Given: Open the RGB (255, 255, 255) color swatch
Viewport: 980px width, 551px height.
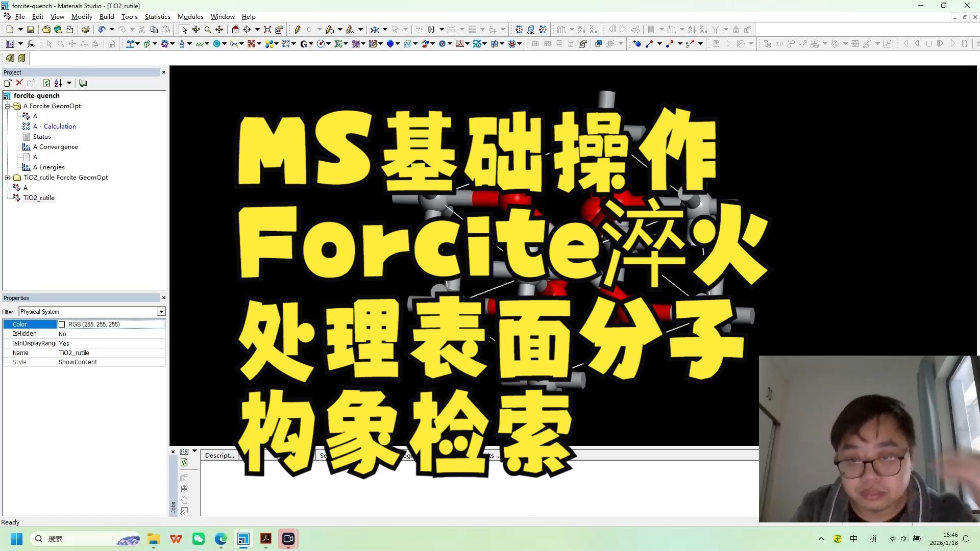Looking at the screenshot, I should coord(62,324).
